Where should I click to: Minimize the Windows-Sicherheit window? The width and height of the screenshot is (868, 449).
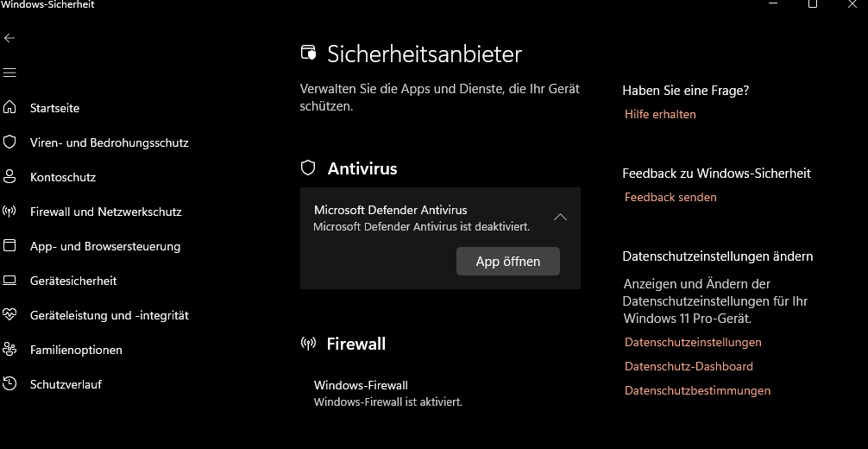(773, 3)
